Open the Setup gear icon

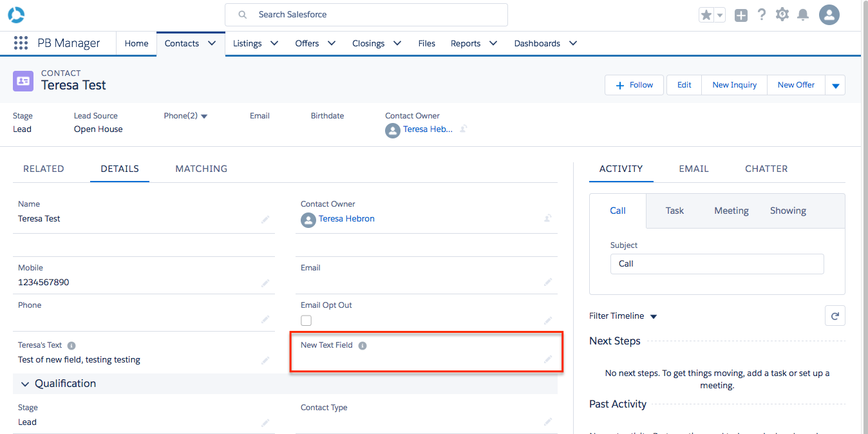pos(782,14)
